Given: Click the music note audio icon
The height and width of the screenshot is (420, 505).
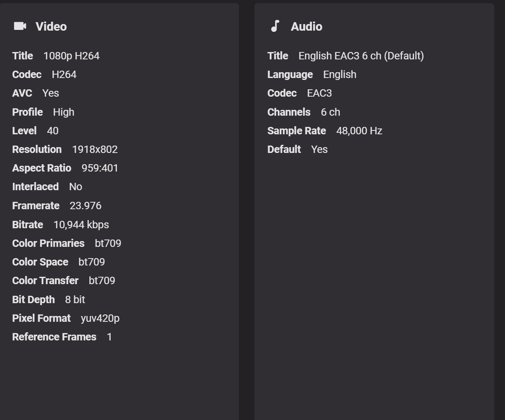Looking at the screenshot, I should pyautogui.click(x=275, y=26).
